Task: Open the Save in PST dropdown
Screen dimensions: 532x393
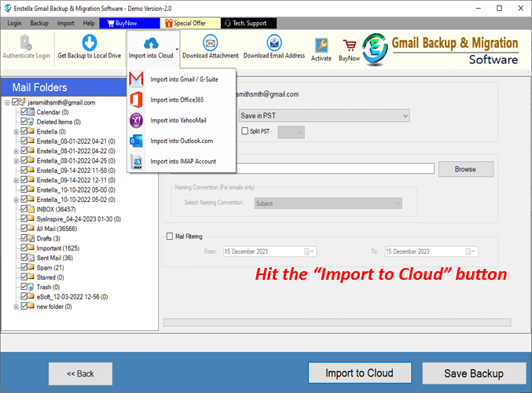Action: click(324, 116)
